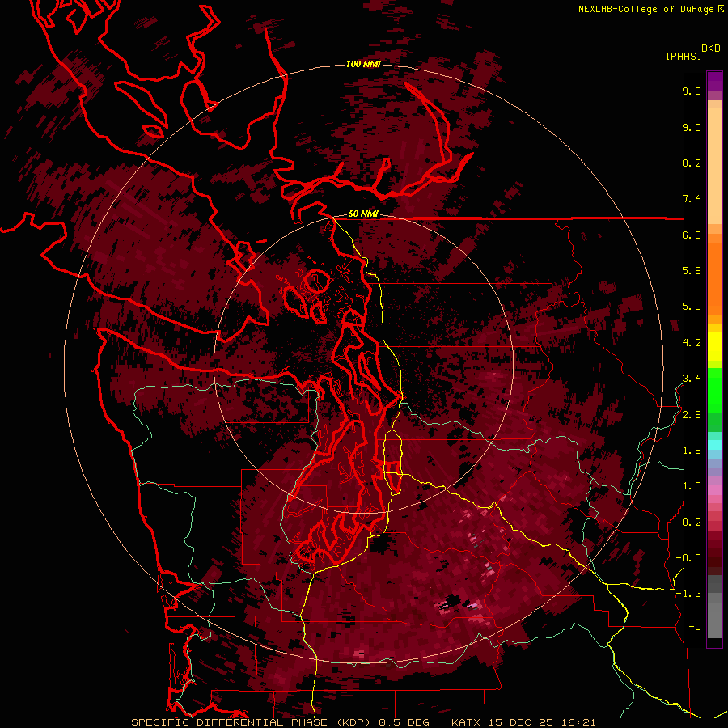Click the [PHAS] scale unit label

tap(684, 57)
